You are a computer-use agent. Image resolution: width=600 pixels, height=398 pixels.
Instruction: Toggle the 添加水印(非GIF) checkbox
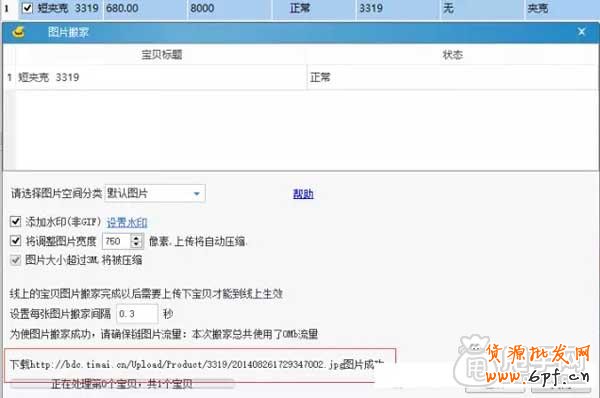click(x=15, y=221)
